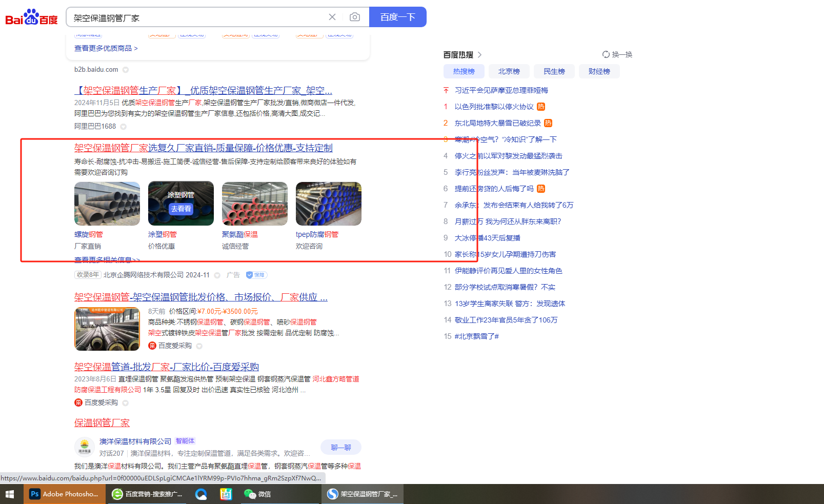824x504 pixels.
Task: Open 架空保温钢管批发价格 result title
Action: [201, 297]
